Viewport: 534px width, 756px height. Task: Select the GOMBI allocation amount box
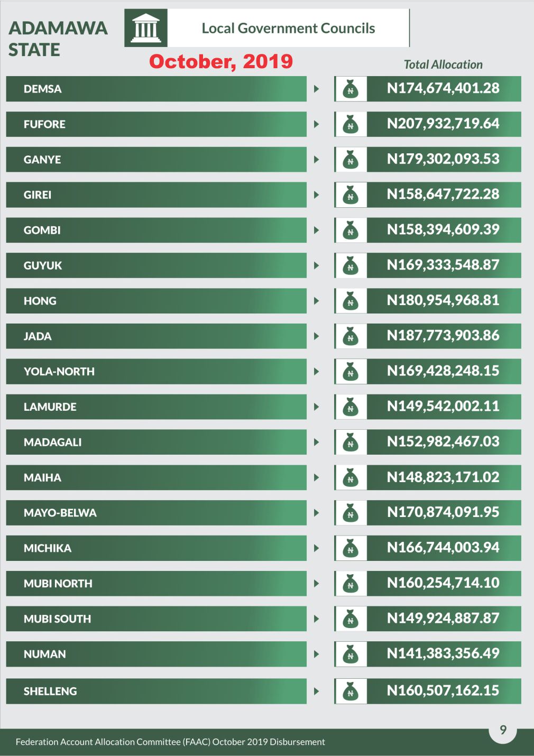(x=444, y=230)
